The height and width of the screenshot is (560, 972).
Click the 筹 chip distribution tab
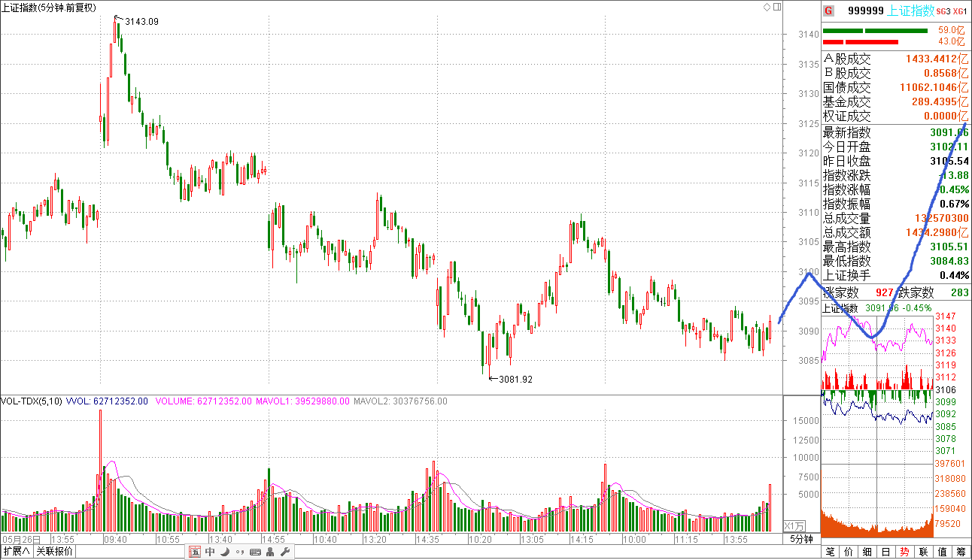(961, 552)
